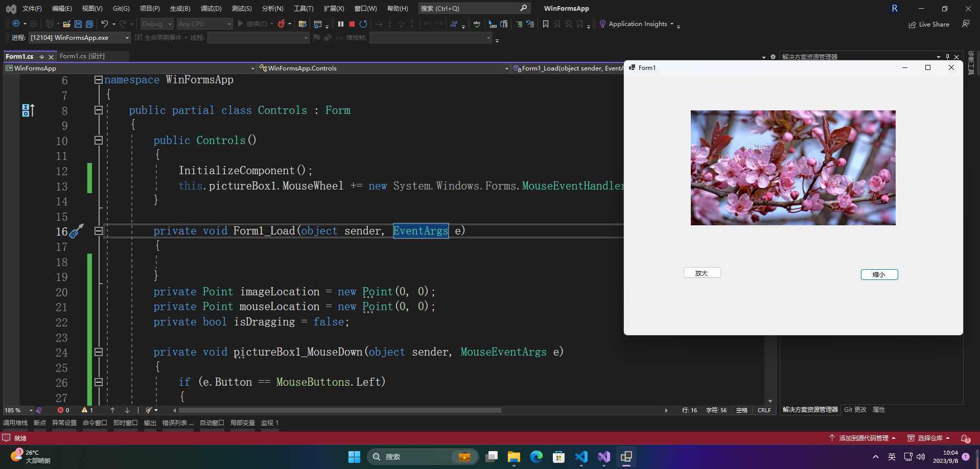Screen dimensions: 980x469
Task: Click the Hot Reload flame icon
Action: [x=281, y=24]
